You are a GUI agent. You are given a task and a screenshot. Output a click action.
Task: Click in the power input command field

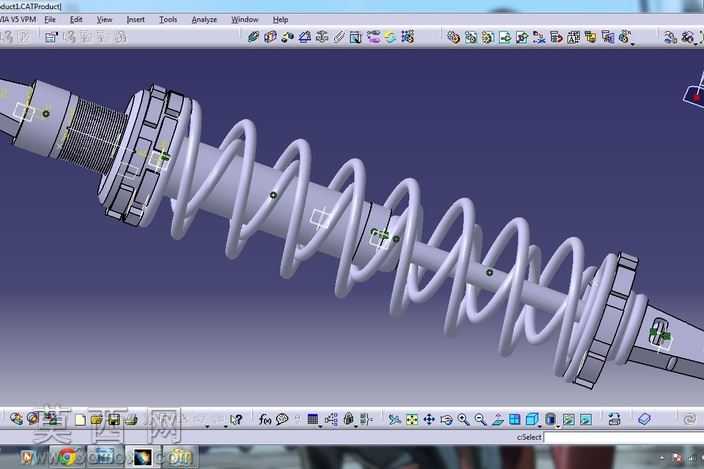point(624,437)
